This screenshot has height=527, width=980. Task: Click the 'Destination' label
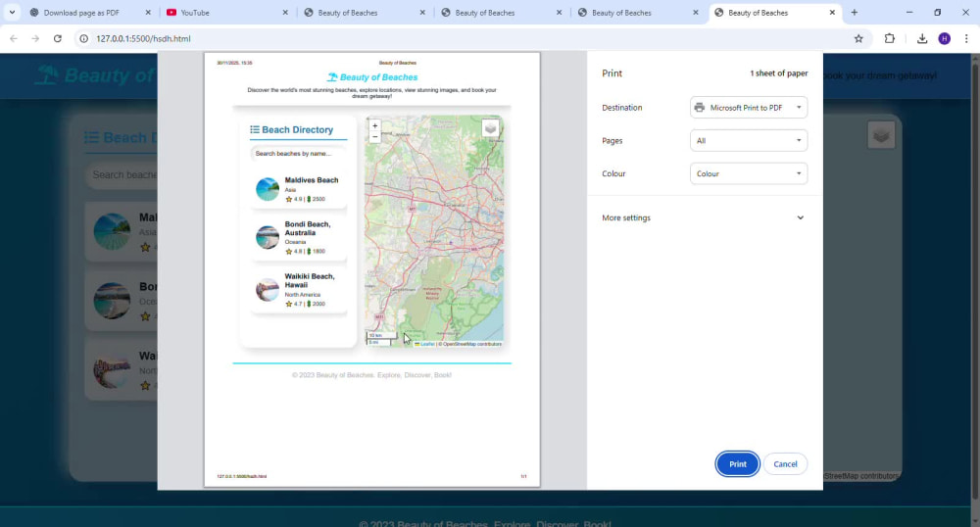click(622, 108)
